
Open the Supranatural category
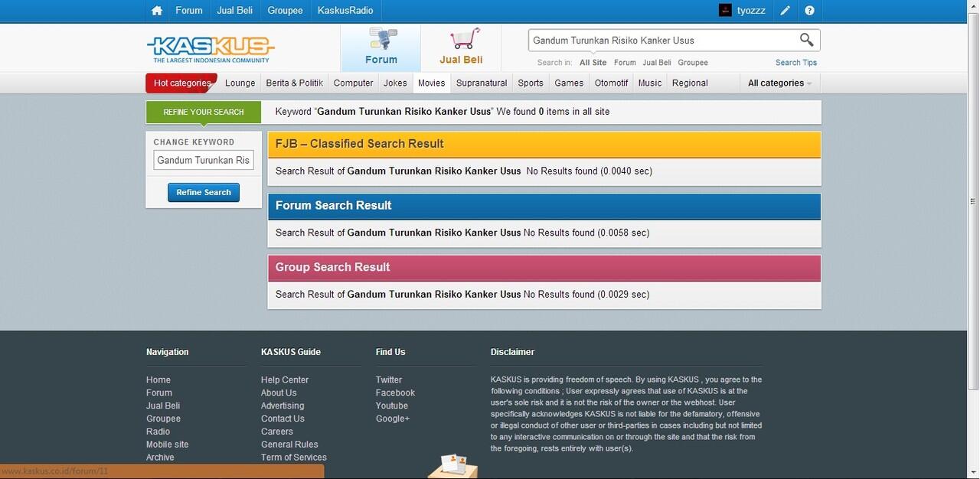(482, 83)
